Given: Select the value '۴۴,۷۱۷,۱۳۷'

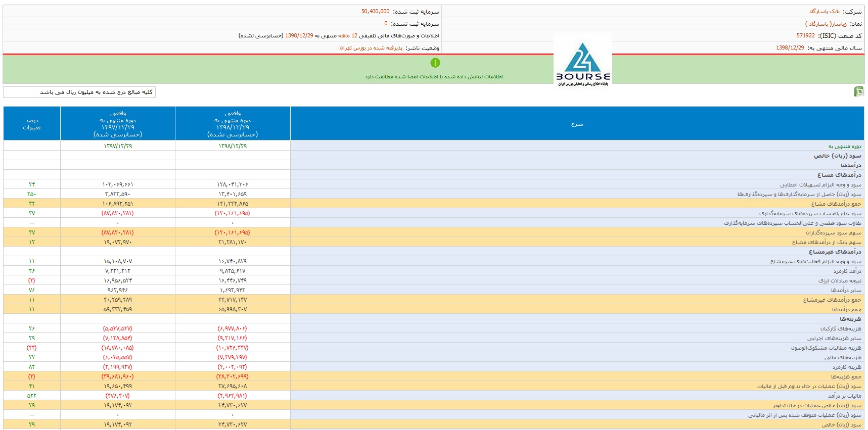Looking at the screenshot, I should 233,300.
